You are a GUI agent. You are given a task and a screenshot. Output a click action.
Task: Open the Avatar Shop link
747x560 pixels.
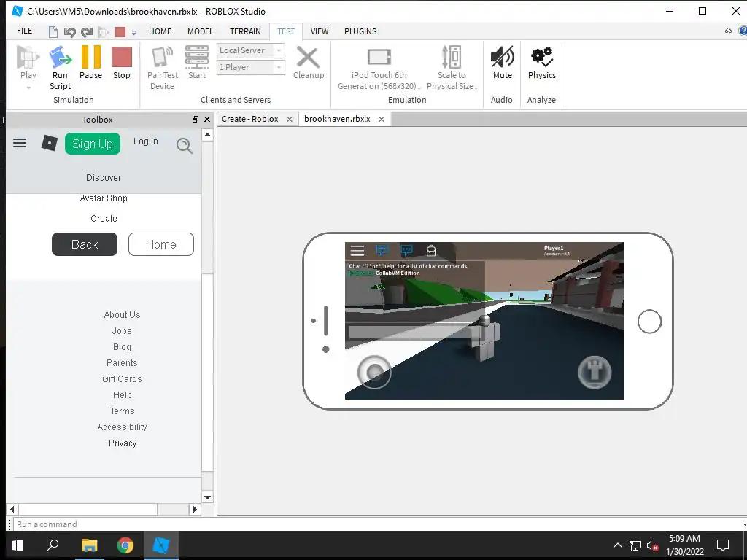(104, 198)
